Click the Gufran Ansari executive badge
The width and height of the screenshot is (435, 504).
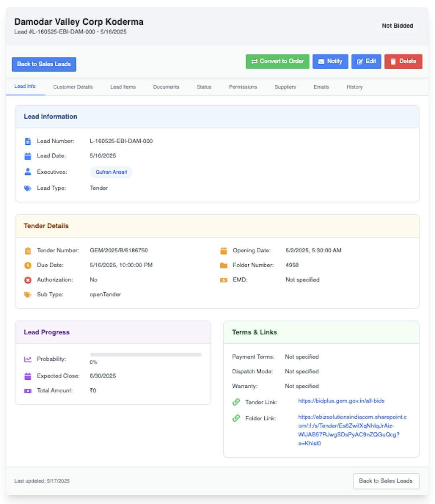coord(111,172)
